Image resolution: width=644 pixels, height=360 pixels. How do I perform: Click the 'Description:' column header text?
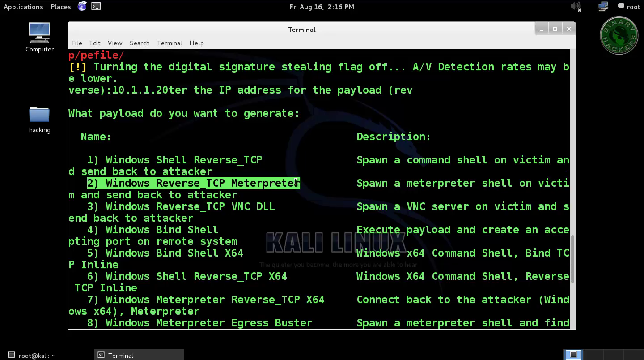coord(394,137)
